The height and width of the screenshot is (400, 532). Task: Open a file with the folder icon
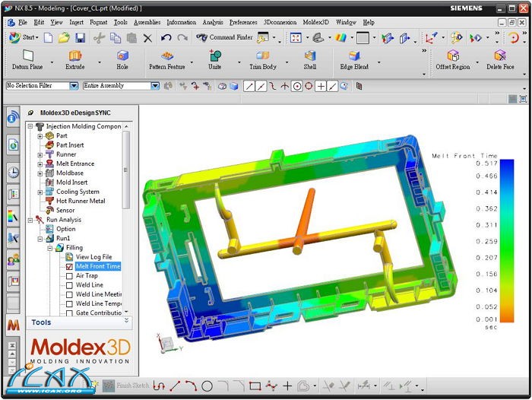pyautogui.click(x=64, y=37)
